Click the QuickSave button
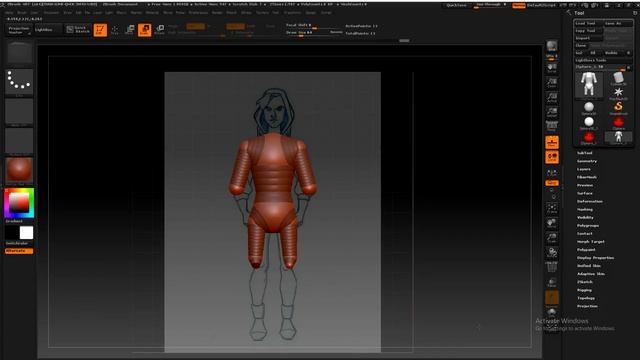Image resolution: width=640 pixels, height=360 pixels. coord(456,5)
